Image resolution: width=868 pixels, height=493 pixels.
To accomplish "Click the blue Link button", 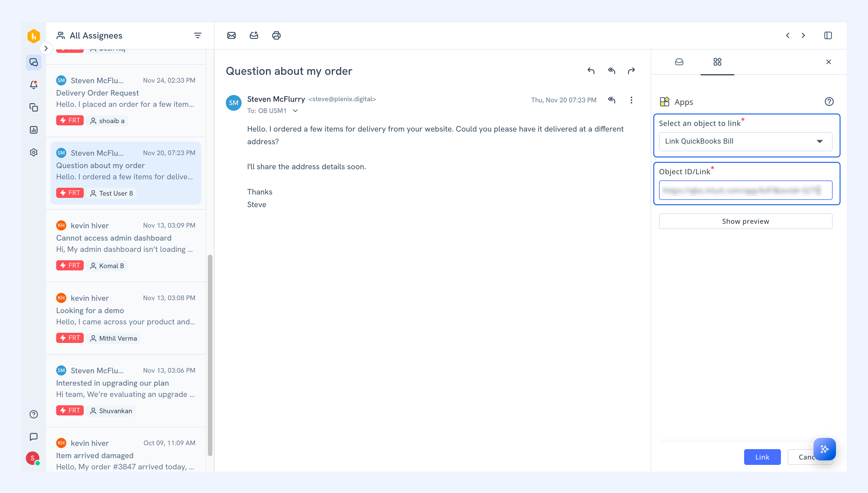I will point(762,457).
